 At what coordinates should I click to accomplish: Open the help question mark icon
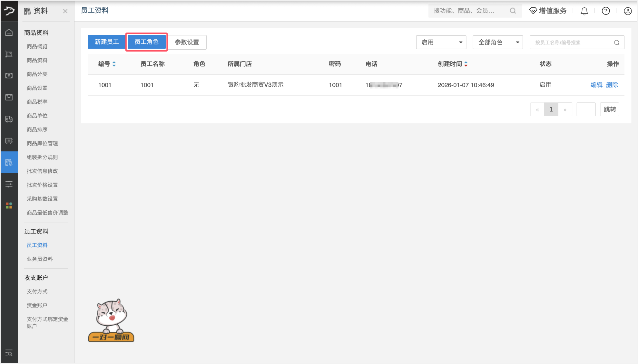pos(605,11)
